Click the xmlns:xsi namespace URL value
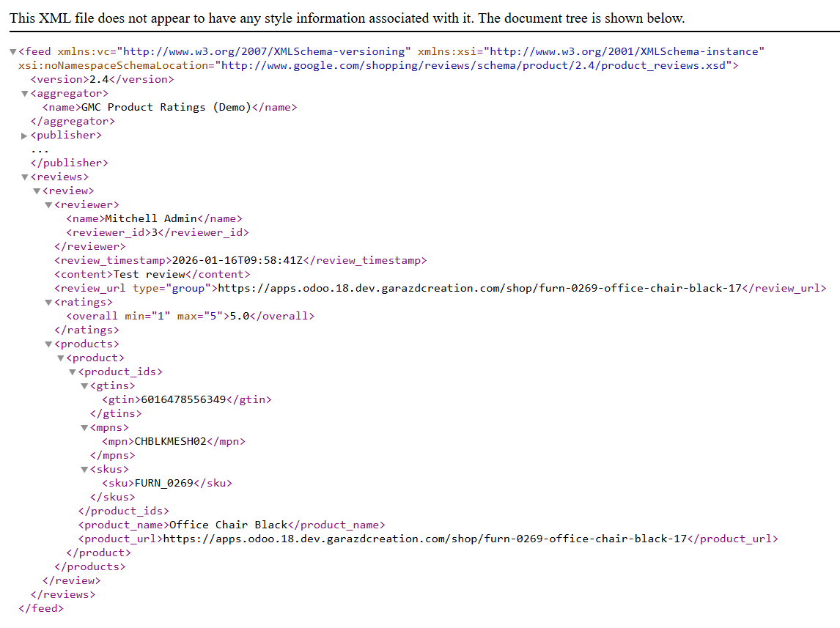 (x=624, y=51)
